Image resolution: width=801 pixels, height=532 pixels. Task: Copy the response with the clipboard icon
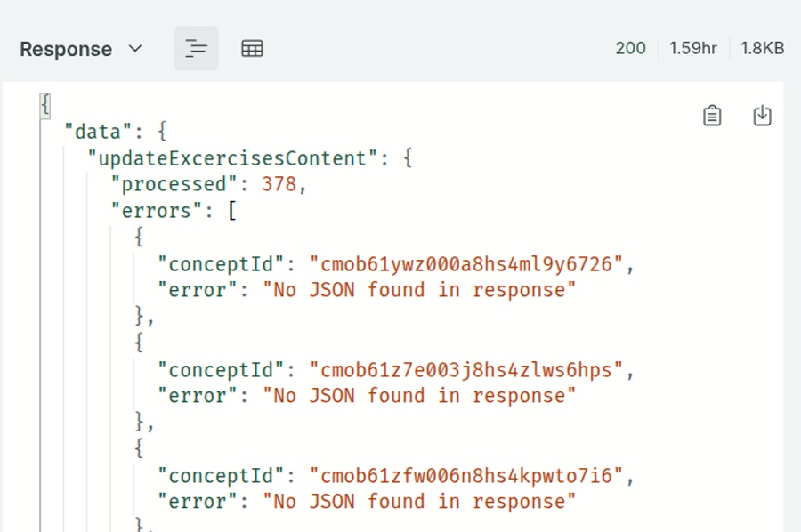(712, 116)
